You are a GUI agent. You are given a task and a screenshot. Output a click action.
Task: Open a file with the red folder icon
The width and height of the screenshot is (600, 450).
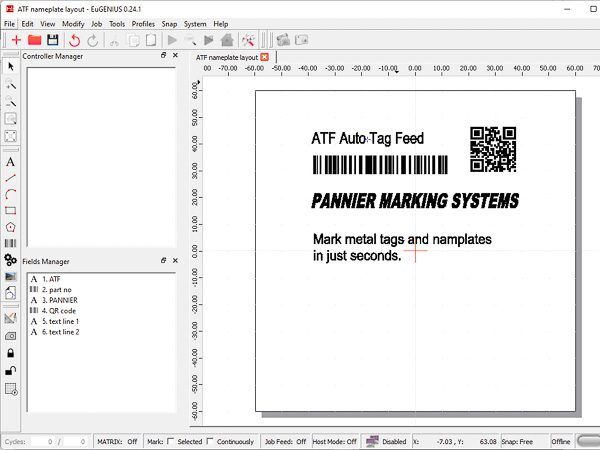point(34,40)
